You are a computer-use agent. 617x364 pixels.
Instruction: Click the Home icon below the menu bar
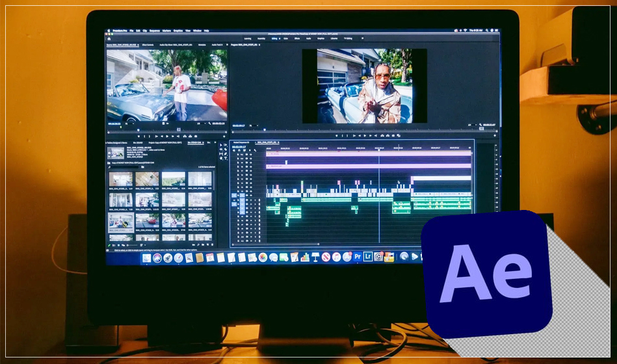point(109,38)
